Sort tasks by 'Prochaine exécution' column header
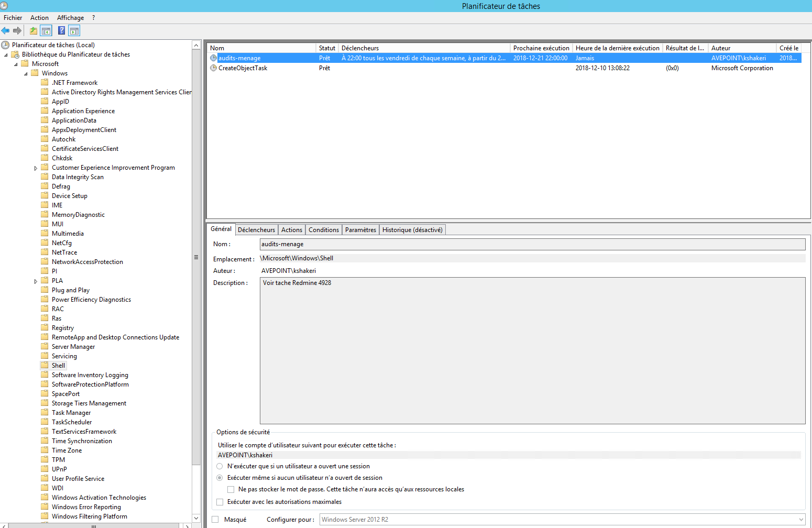The image size is (812, 528). tap(541, 48)
